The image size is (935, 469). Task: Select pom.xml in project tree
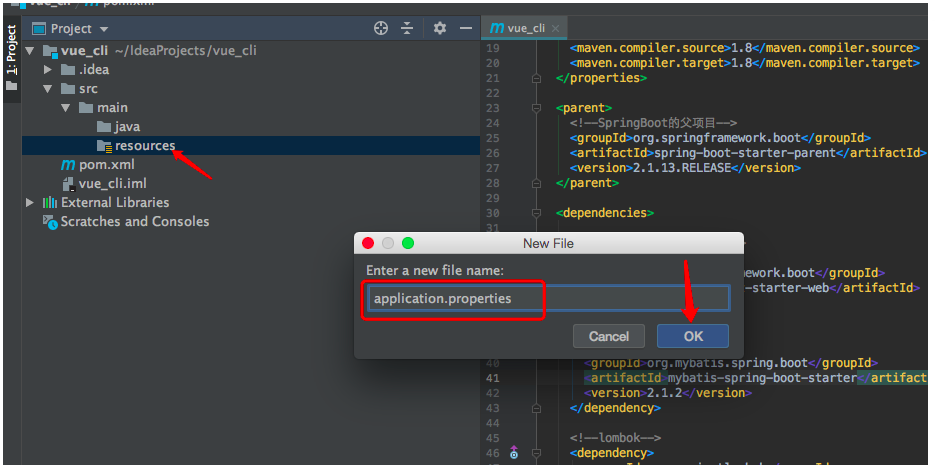point(98,164)
